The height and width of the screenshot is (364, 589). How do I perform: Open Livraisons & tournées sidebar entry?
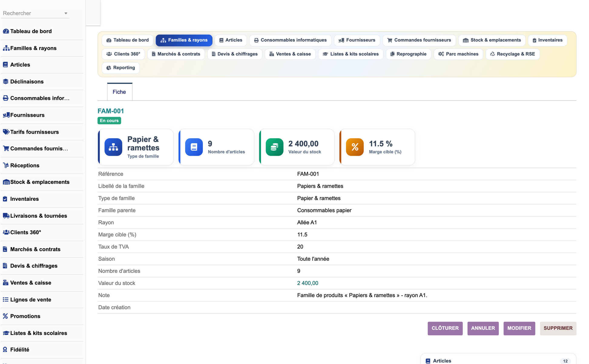click(x=42, y=216)
